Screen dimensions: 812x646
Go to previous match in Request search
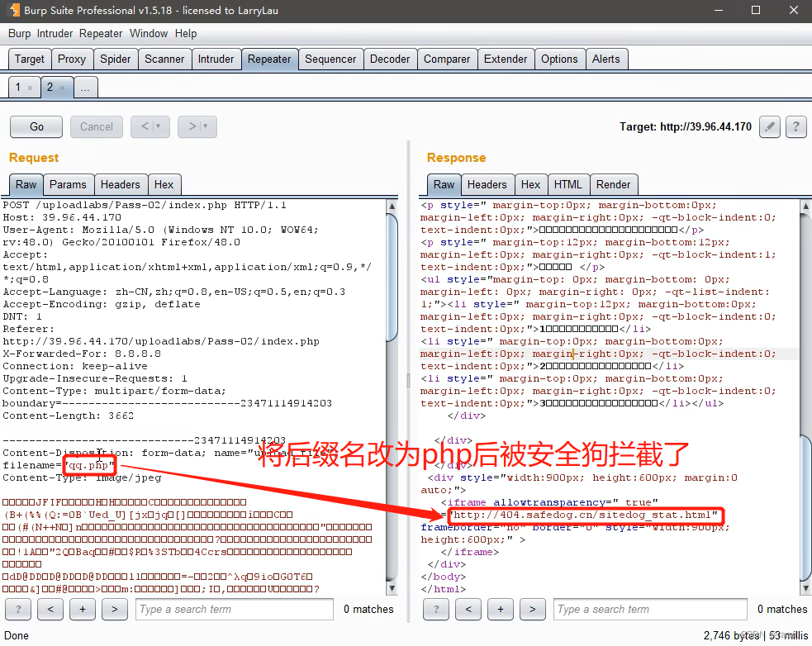point(50,609)
